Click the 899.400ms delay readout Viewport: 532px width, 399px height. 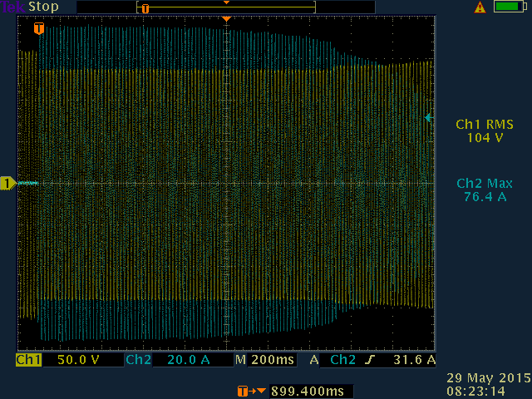(x=308, y=392)
